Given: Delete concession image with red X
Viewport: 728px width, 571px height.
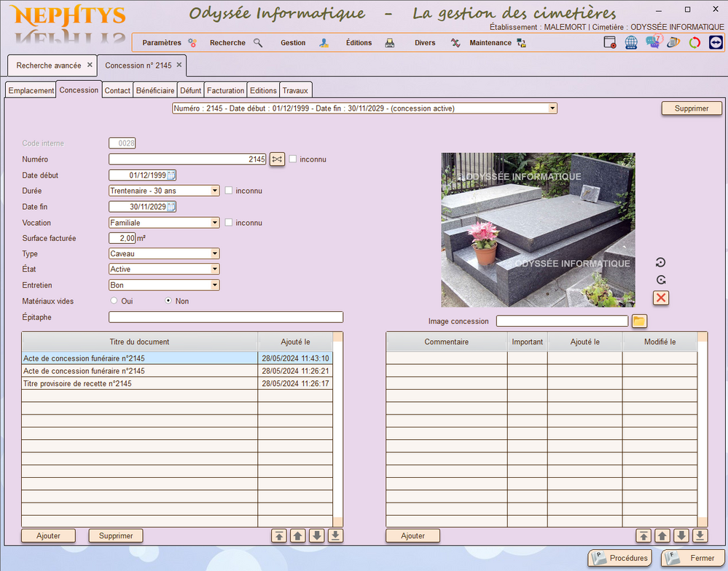Looking at the screenshot, I should pyautogui.click(x=661, y=297).
